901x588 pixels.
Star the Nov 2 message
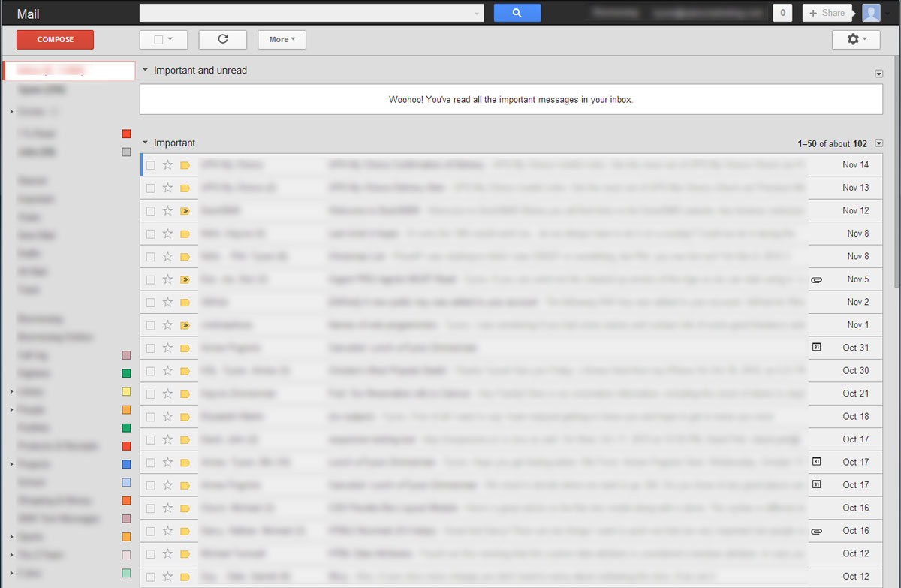(x=167, y=303)
